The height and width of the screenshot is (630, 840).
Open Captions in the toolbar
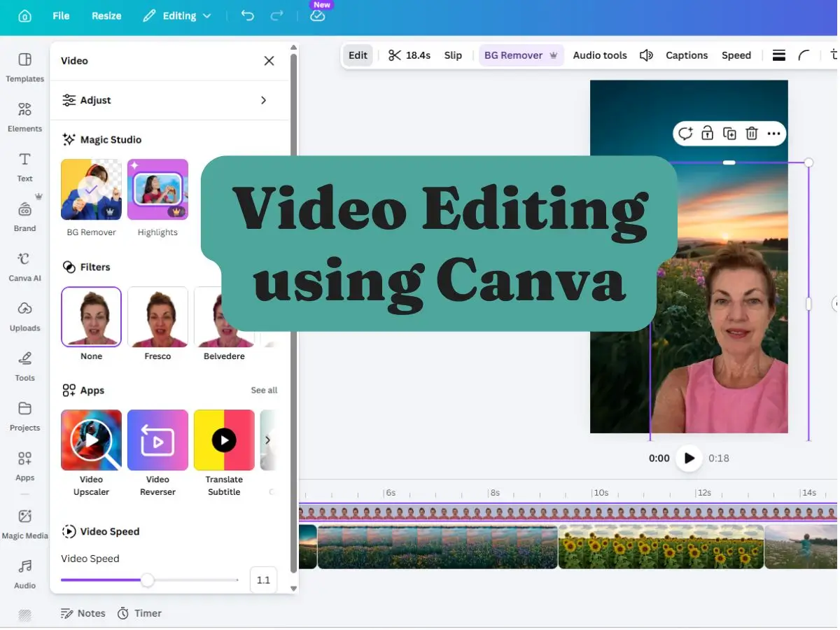(x=687, y=55)
